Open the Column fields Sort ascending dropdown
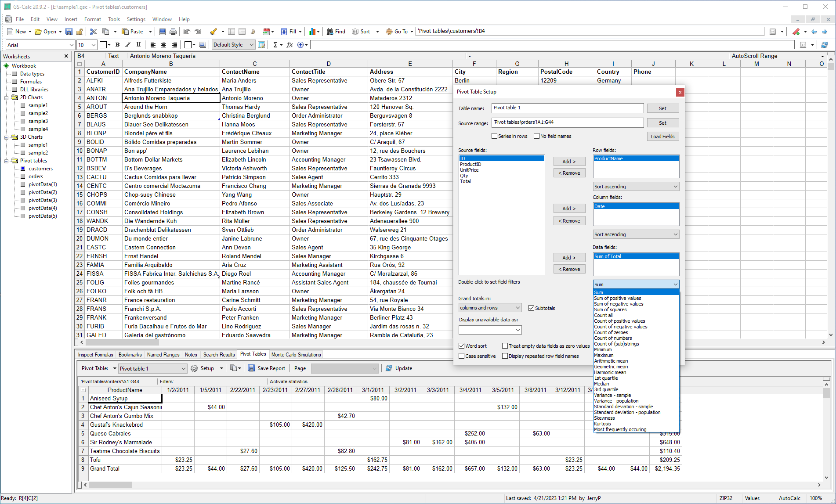The height and width of the screenshot is (504, 836). (636, 234)
